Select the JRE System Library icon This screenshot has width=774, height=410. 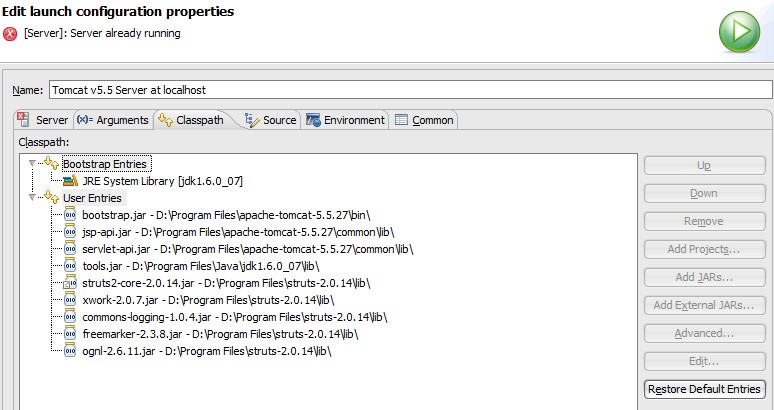pos(70,181)
